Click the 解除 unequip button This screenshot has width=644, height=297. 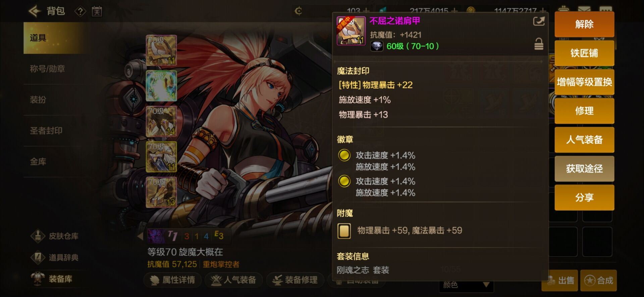point(584,24)
